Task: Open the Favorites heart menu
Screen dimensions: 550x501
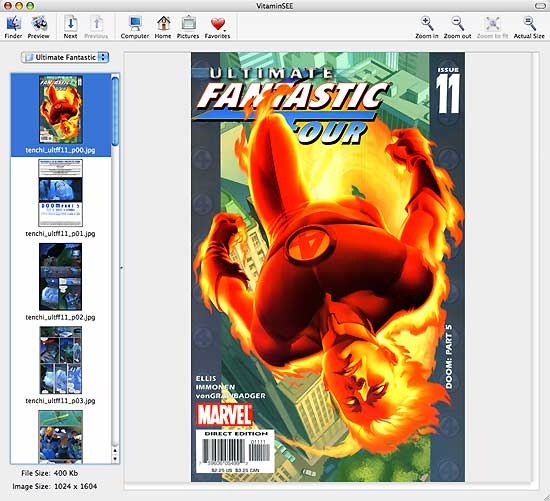Action: 217,27
